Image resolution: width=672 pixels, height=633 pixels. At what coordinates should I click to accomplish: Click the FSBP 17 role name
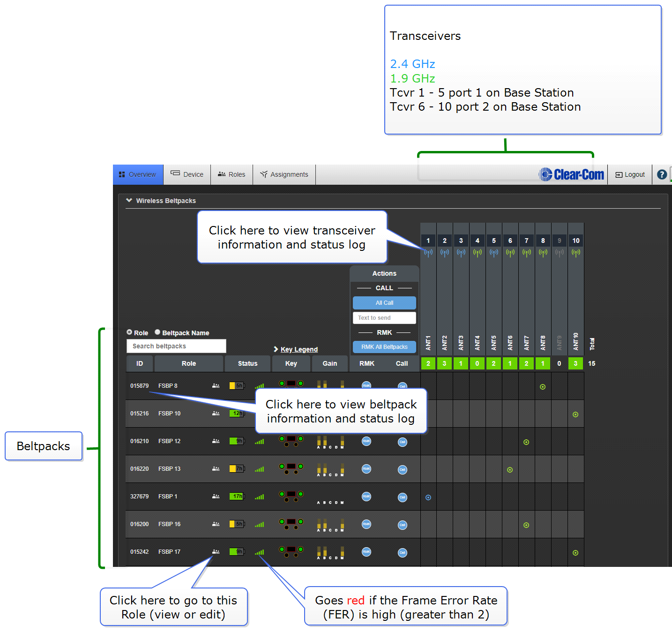pyautogui.click(x=169, y=552)
